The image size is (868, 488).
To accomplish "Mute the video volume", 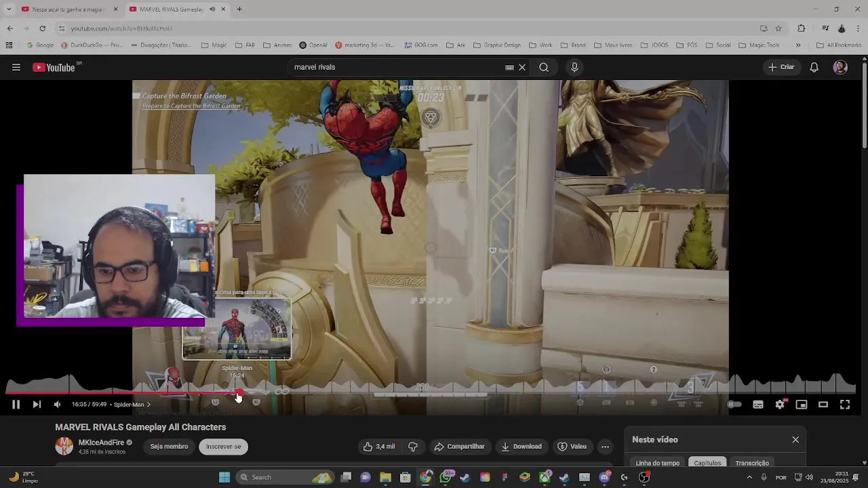I will [x=57, y=405].
